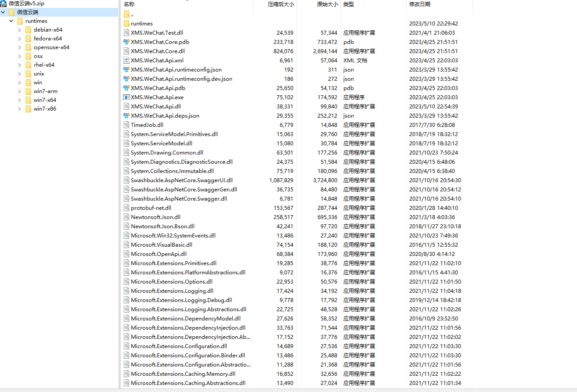Click the protobuf-net.dll file icon
Image resolution: width=577 pixels, height=392 pixels.
pyautogui.click(x=126, y=208)
